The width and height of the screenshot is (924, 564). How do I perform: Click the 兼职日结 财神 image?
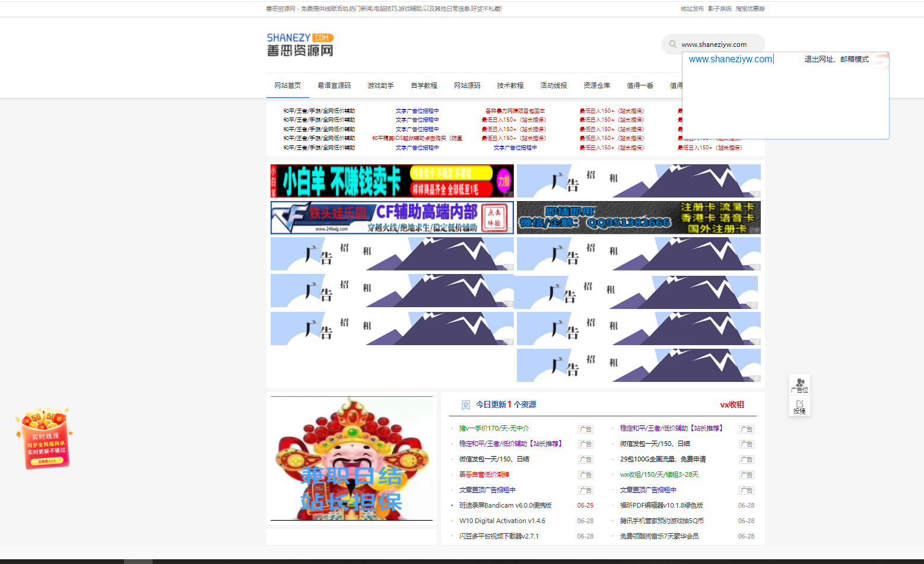351,458
